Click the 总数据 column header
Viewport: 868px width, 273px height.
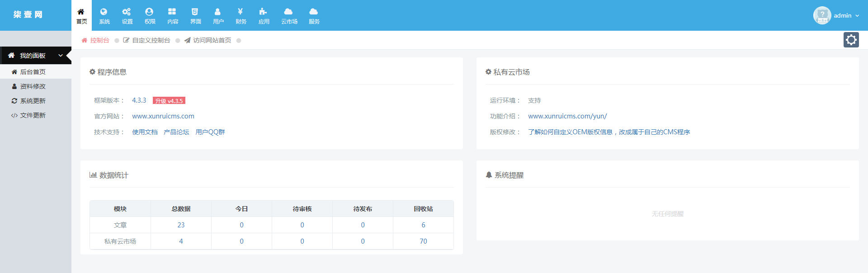(181, 209)
